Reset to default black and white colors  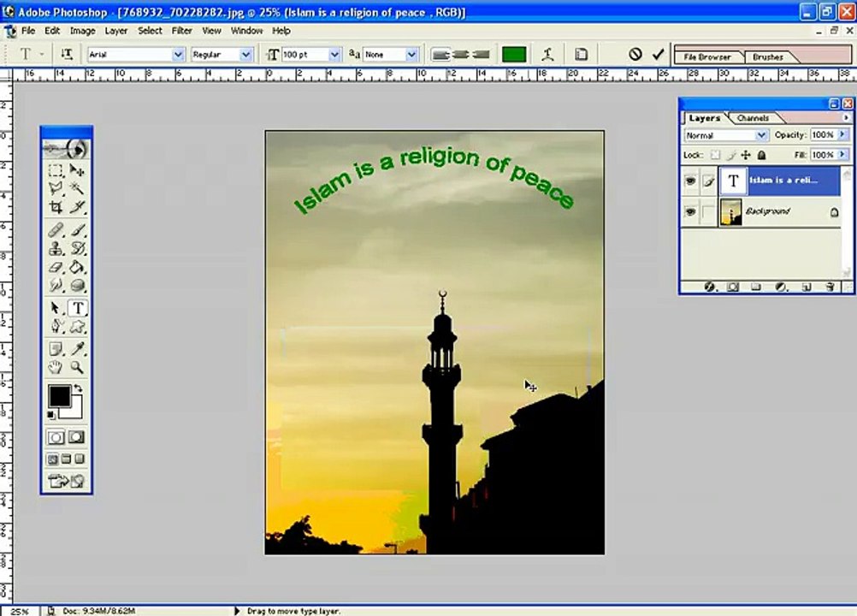50,416
